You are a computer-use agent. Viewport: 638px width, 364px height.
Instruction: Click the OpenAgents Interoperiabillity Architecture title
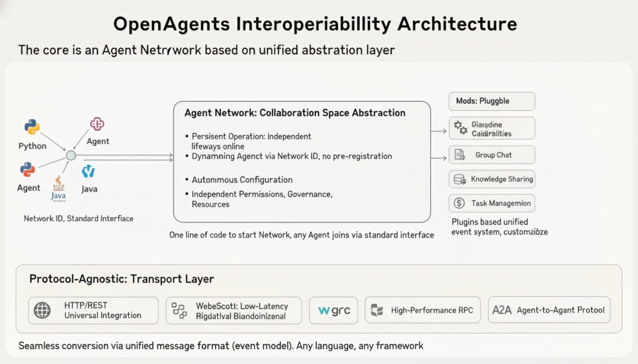[317, 24]
